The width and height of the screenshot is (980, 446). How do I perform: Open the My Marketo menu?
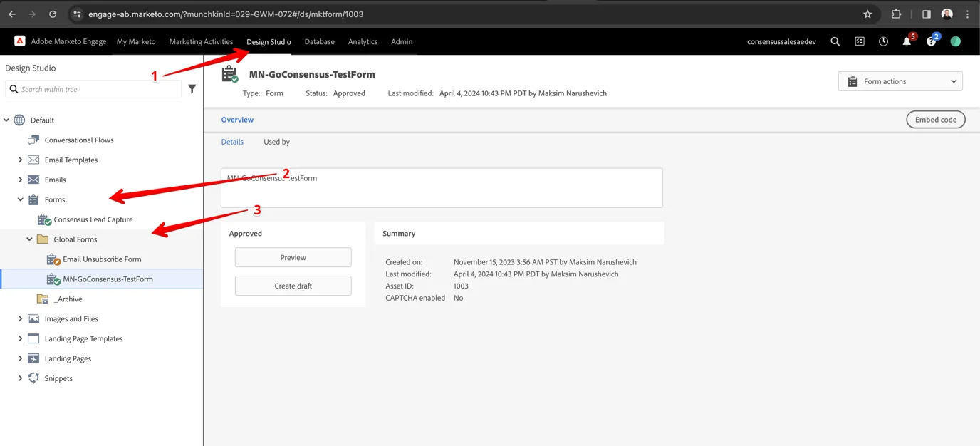(136, 41)
